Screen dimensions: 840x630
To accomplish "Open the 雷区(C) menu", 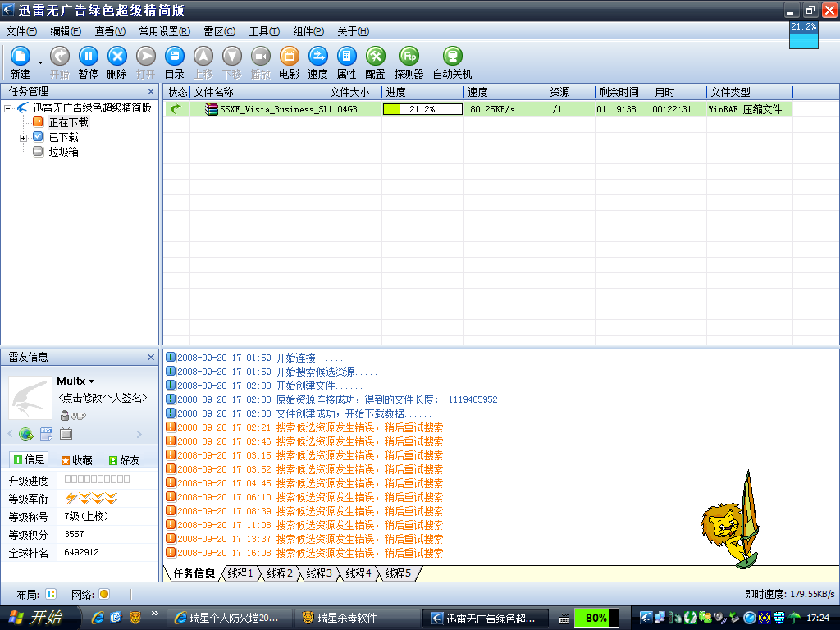I will [220, 32].
